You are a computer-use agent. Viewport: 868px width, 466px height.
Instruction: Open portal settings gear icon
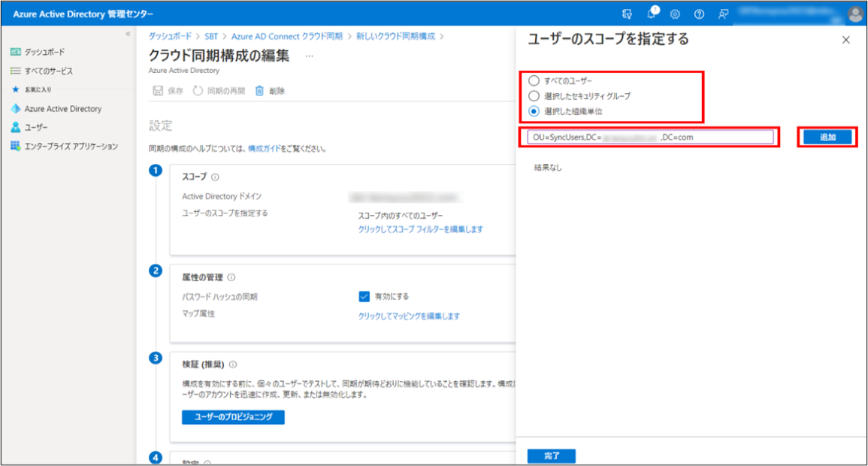tap(675, 14)
